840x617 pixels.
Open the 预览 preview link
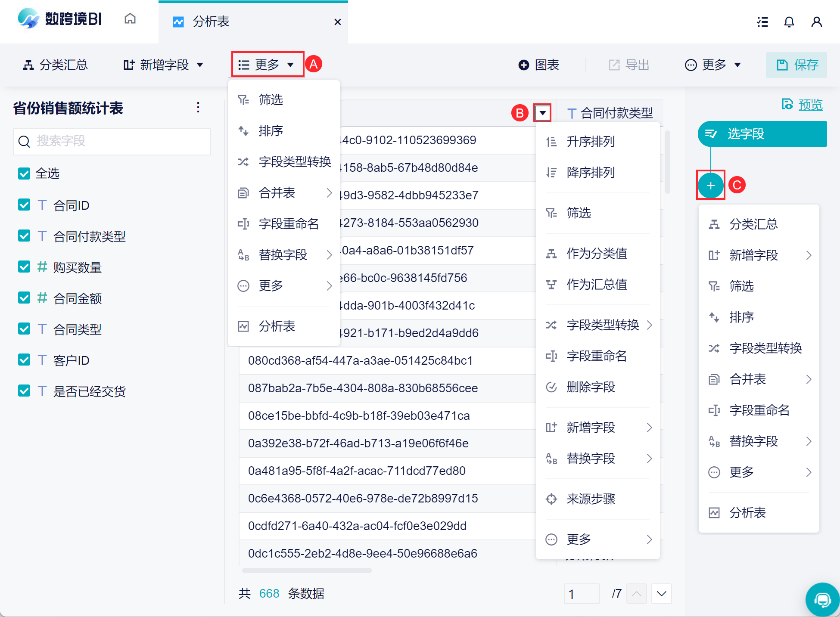810,105
